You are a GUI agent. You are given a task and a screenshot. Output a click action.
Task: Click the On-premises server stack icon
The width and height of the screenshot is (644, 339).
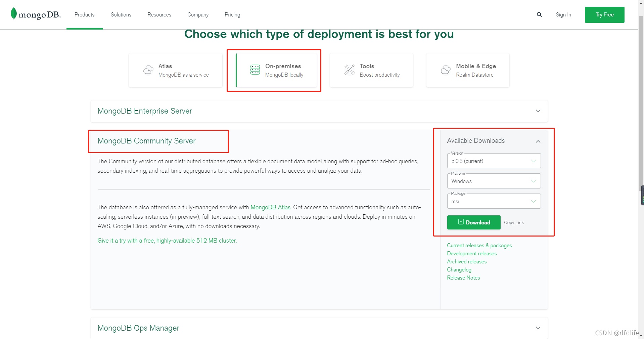tap(255, 70)
